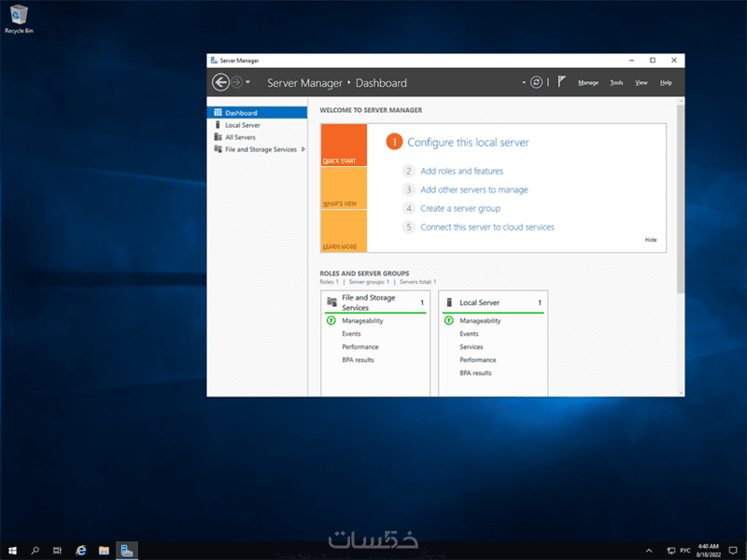Image resolution: width=747 pixels, height=560 pixels.
Task: Click Services in Local Server tile
Action: click(472, 346)
